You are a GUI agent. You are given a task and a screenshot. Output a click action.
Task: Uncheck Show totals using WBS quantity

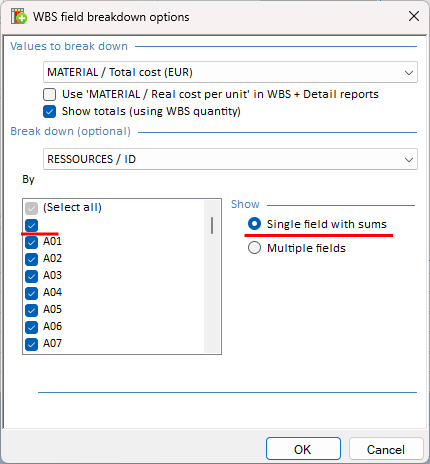tap(49, 111)
